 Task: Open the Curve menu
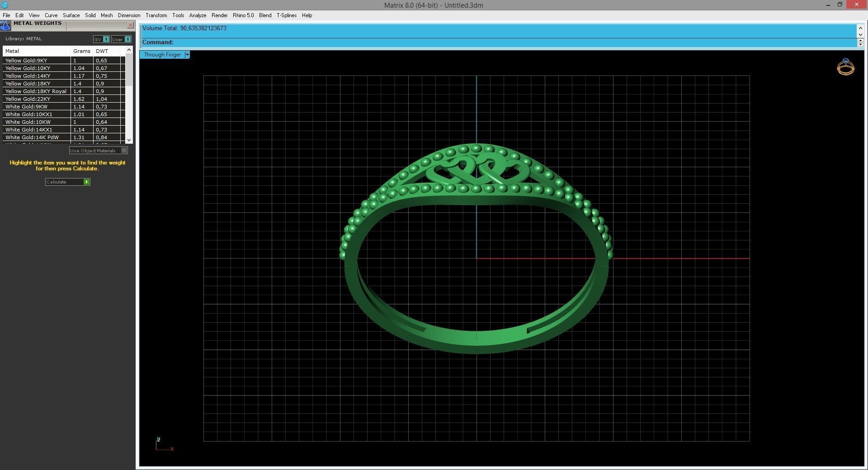[x=51, y=15]
